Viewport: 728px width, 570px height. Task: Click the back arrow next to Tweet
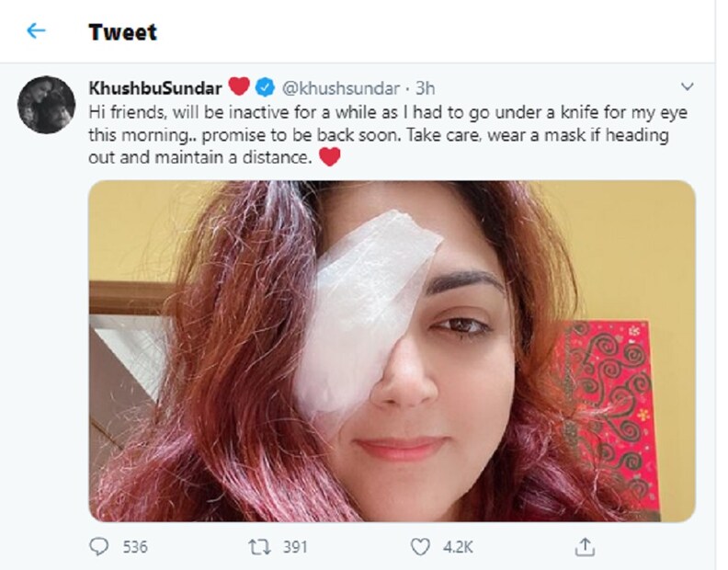pos(36,31)
